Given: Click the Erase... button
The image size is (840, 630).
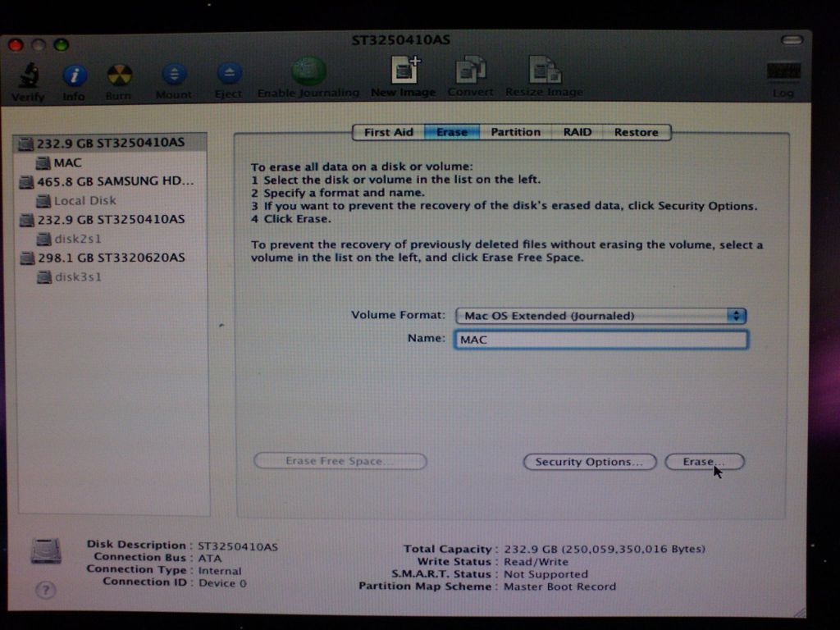Looking at the screenshot, I should 704,462.
